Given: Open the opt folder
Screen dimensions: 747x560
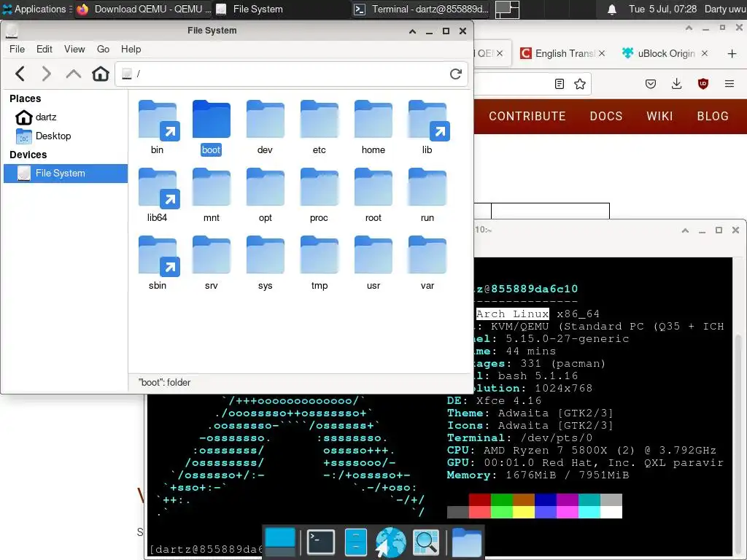Looking at the screenshot, I should (266, 195).
